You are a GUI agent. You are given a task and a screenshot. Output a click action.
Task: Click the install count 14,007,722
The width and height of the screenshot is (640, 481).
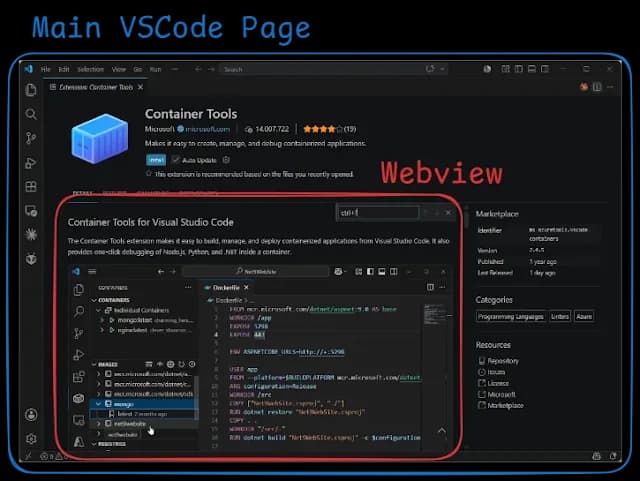(x=267, y=129)
